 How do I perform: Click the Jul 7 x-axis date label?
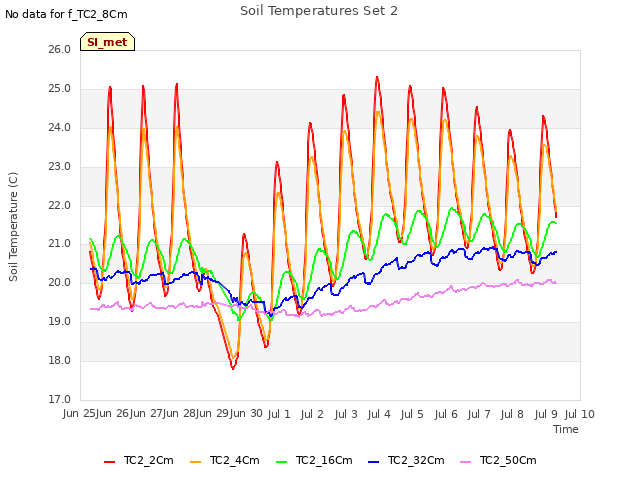[479, 414]
